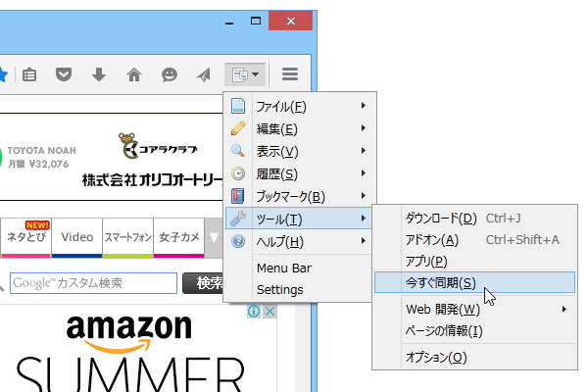The image size is (588, 392).
Task: Click the 履歴 clock icon
Action: point(238,173)
